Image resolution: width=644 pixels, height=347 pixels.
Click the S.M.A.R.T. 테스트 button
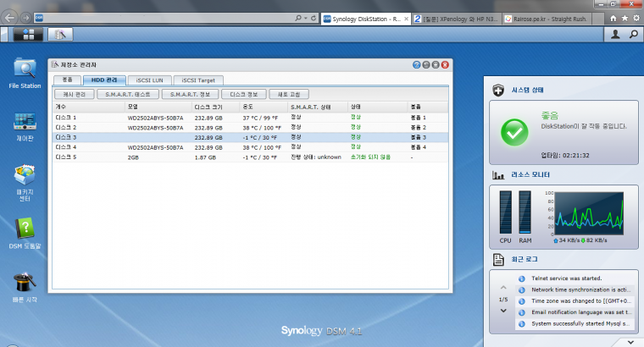coord(128,94)
